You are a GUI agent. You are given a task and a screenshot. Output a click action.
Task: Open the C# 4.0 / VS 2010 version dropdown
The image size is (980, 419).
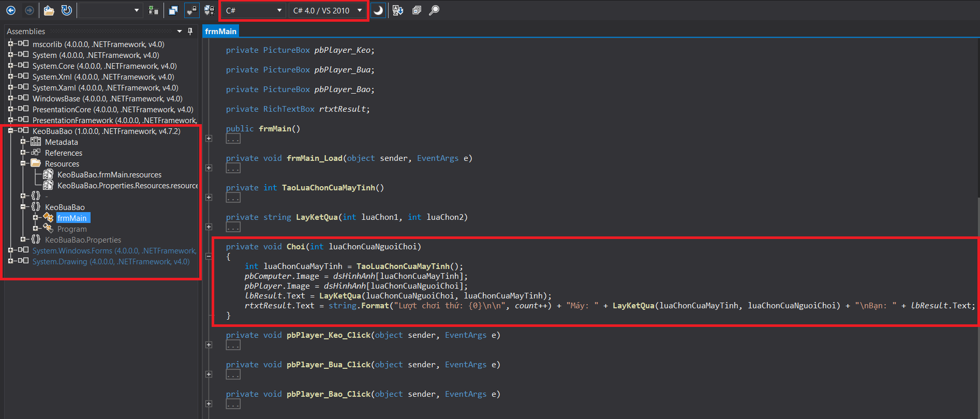(x=328, y=10)
